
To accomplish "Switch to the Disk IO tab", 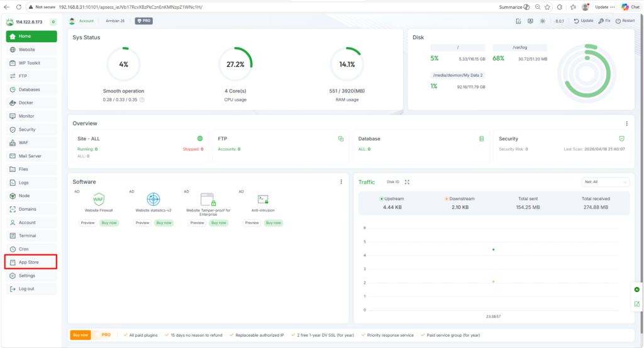I will click(x=392, y=182).
